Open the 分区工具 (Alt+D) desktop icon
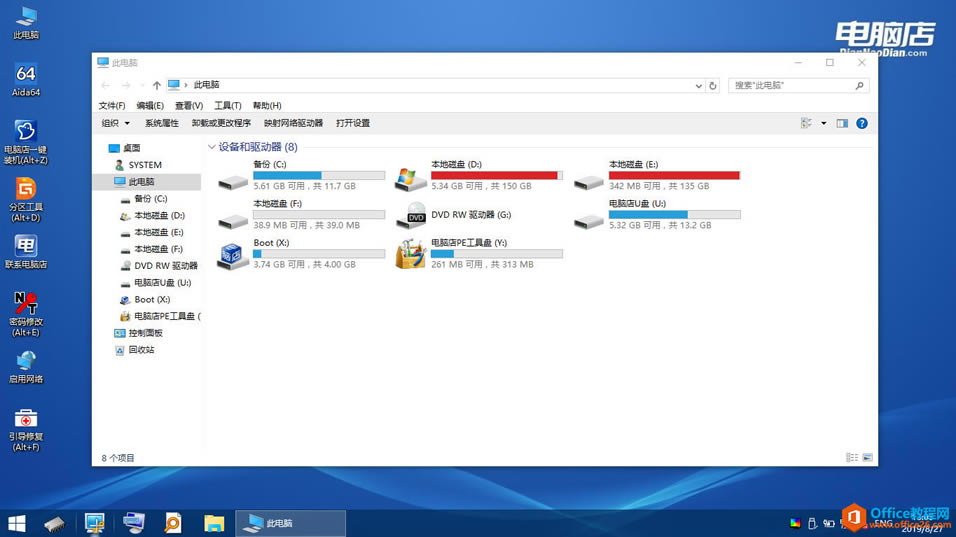 26,199
